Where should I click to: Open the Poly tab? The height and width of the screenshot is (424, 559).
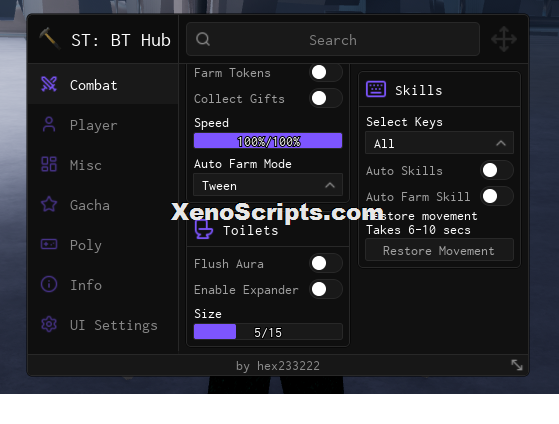click(103, 244)
